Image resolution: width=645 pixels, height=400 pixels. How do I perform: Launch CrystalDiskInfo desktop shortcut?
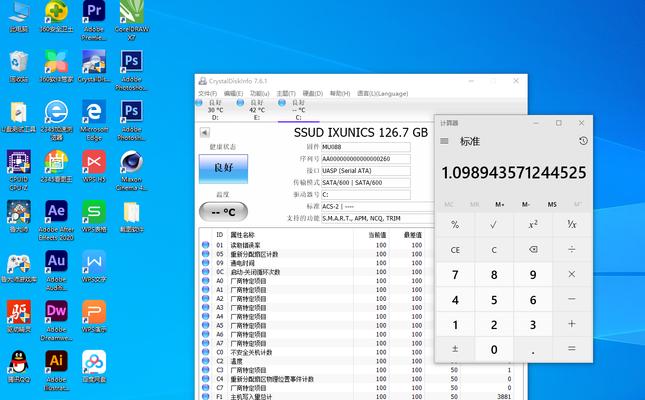(94, 67)
